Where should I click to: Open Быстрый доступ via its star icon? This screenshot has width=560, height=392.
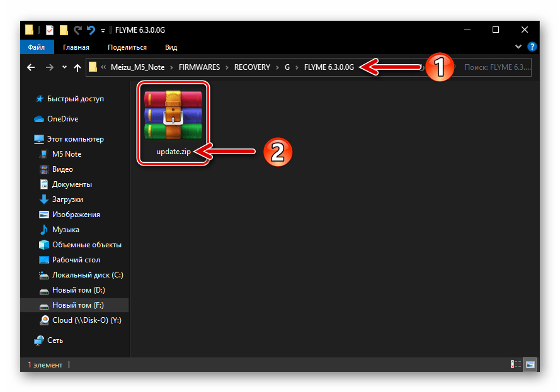click(x=40, y=99)
